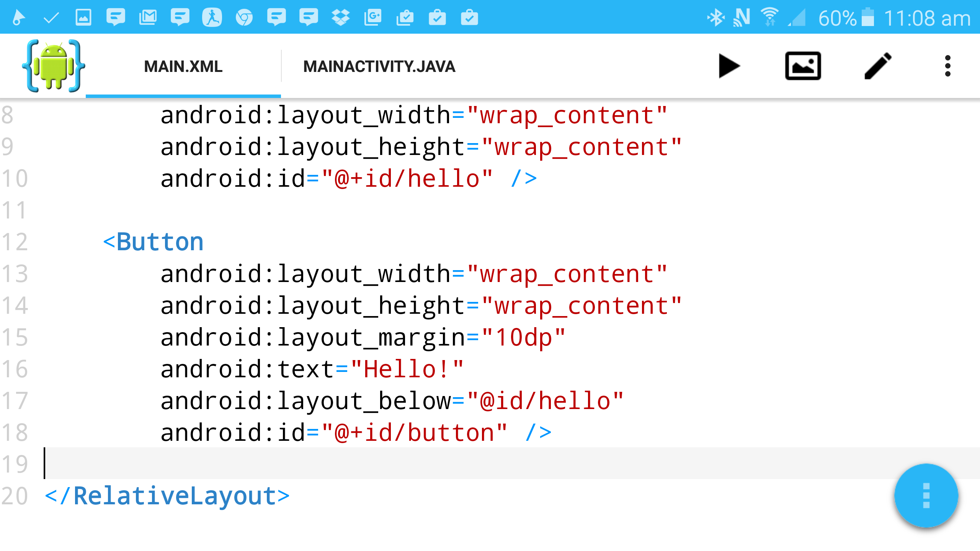The height and width of the screenshot is (551, 980).
Task: Place cursor in the <Button tag on line 12
Action: 153,242
